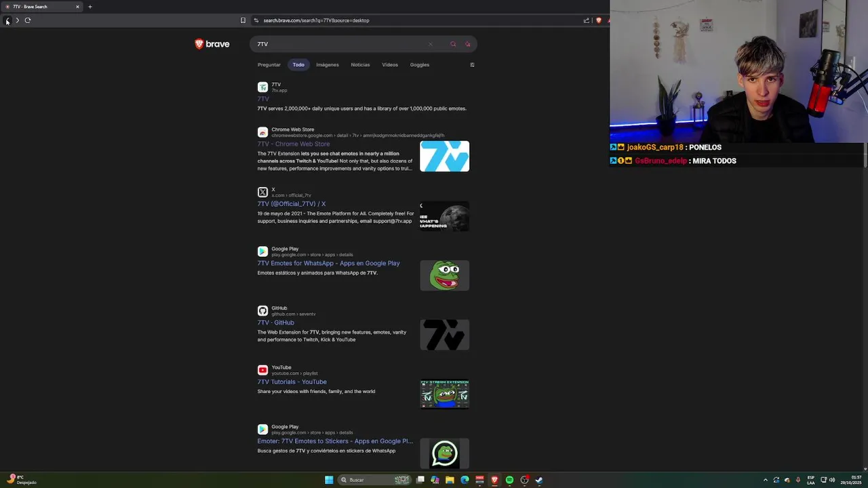Image resolution: width=868 pixels, height=488 pixels.
Task: Switch to the Noticias tab
Action: click(x=360, y=64)
